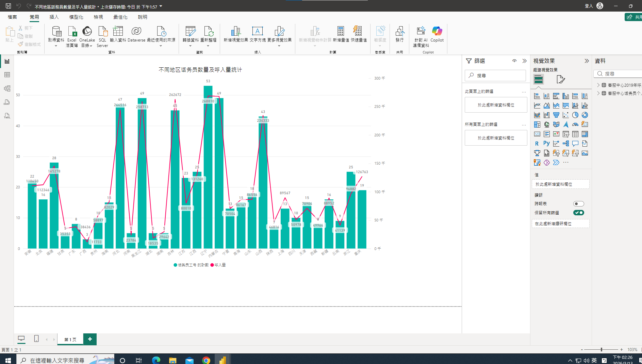Image resolution: width=642 pixels, height=364 pixels.
Task: Disable the 保留所有篩選 toggle
Action: 579,212
